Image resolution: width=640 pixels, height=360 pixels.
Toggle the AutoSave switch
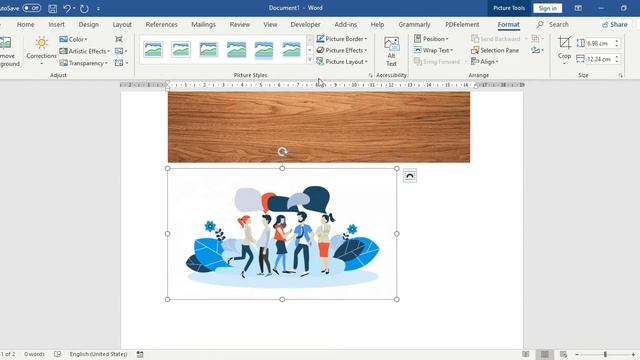click(32, 8)
